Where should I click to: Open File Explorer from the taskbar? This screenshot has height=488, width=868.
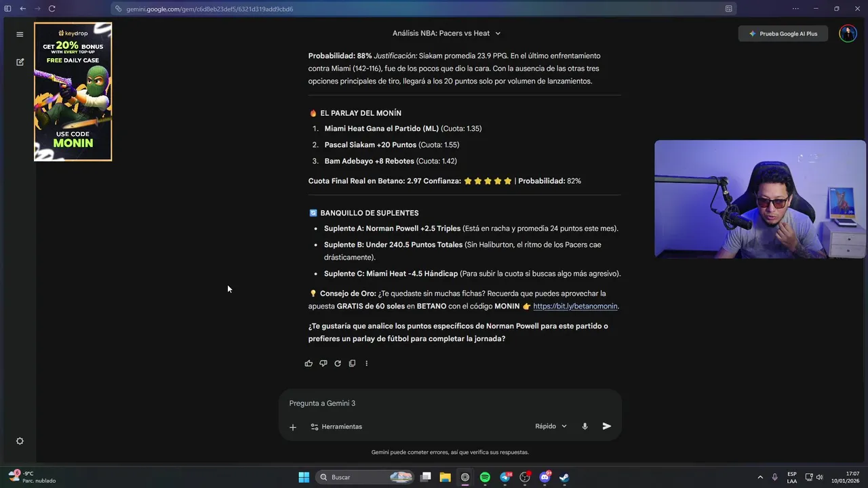[x=445, y=477]
